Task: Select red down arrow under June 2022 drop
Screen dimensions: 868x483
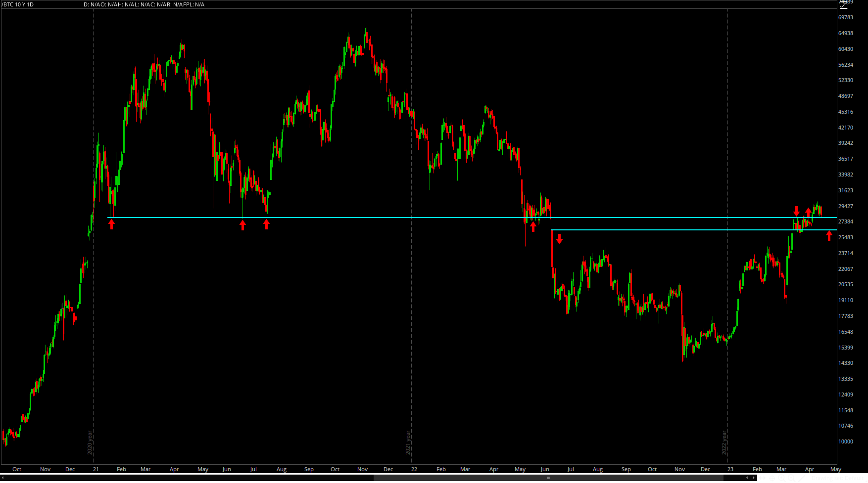Action: coord(559,239)
